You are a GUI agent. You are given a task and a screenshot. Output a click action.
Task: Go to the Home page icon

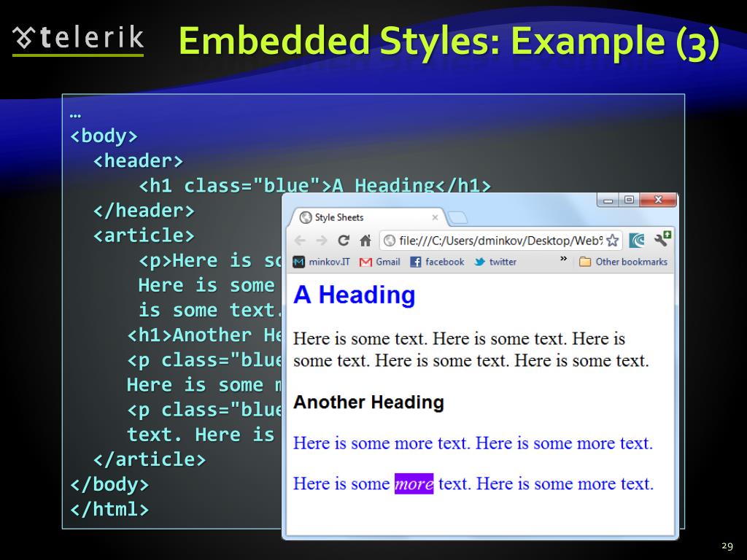tap(365, 241)
